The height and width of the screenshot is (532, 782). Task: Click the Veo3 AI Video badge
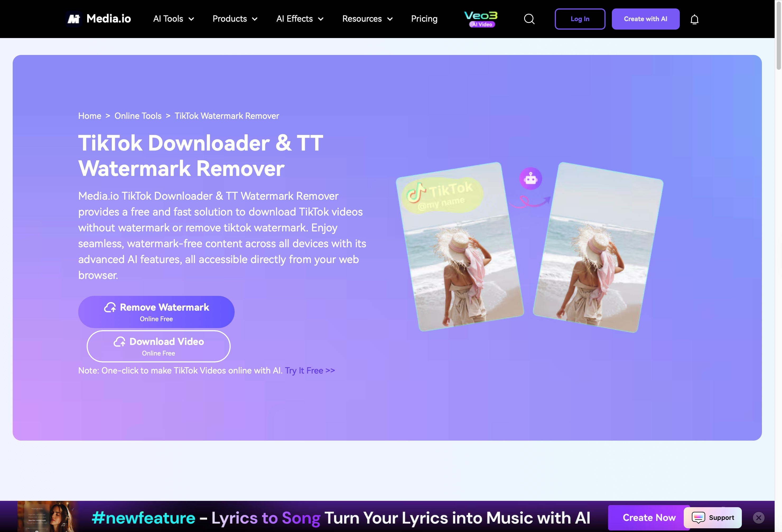(x=481, y=19)
